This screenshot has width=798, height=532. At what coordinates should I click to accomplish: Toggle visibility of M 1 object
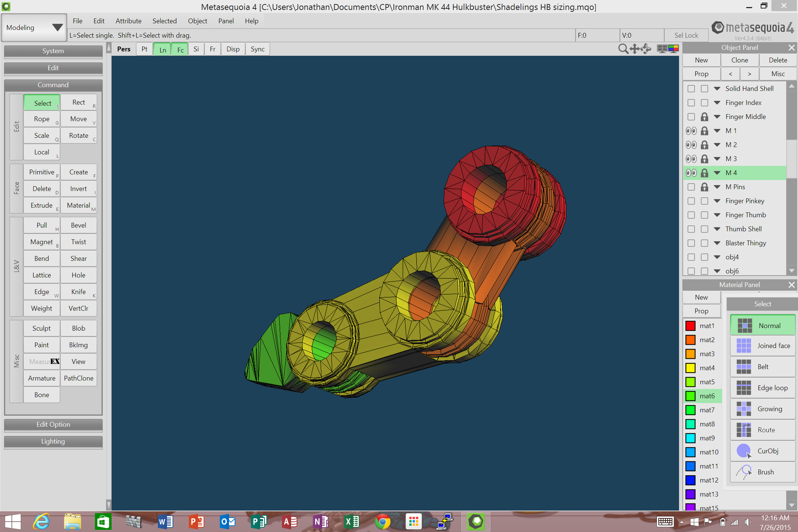(x=691, y=131)
